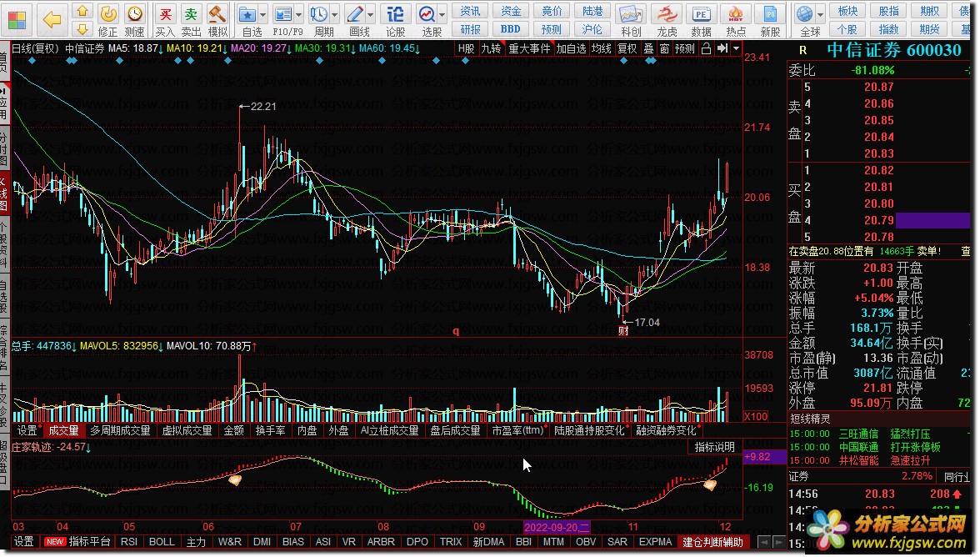The width and height of the screenshot is (980, 557).
Task: Switch to the 融资融券变化 tab
Action: (667, 430)
